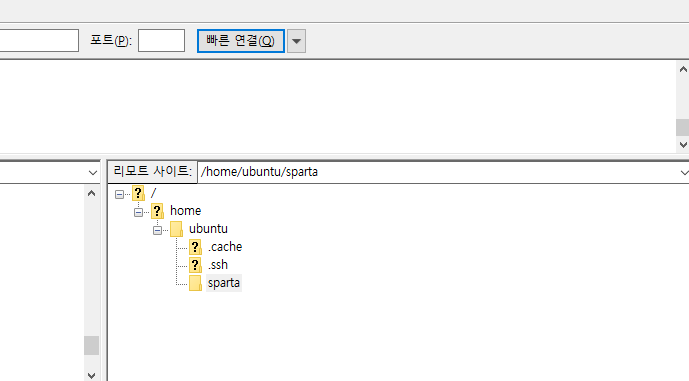689x381 pixels.
Task: Collapse the root / tree node
Action: tap(120, 194)
